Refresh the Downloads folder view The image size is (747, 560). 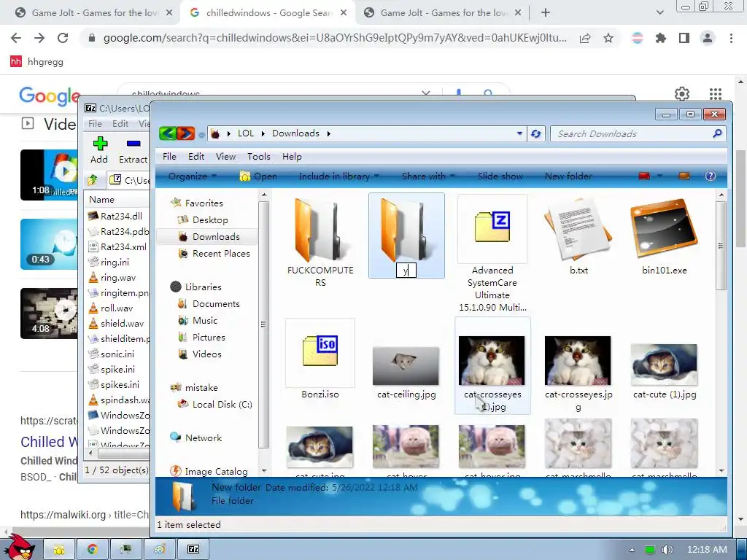pos(536,134)
